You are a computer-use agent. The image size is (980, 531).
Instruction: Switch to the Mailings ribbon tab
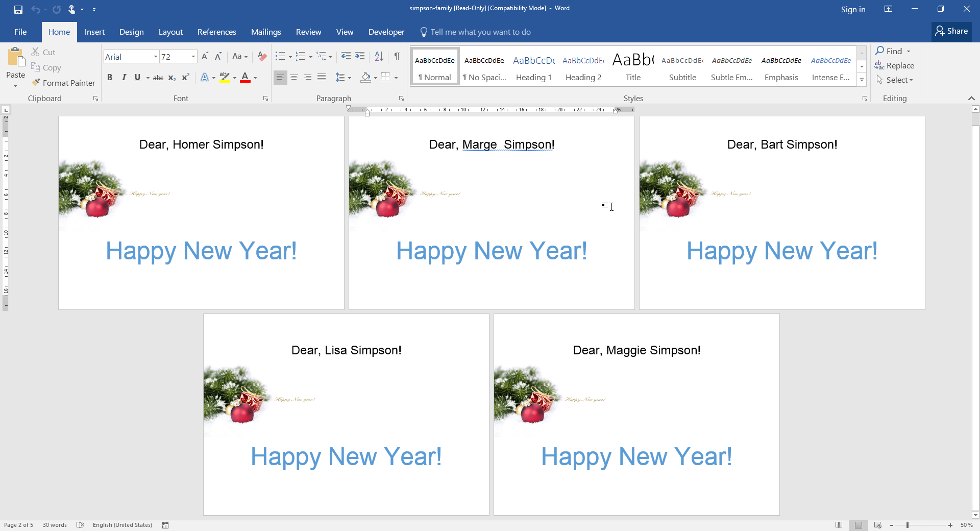265,32
